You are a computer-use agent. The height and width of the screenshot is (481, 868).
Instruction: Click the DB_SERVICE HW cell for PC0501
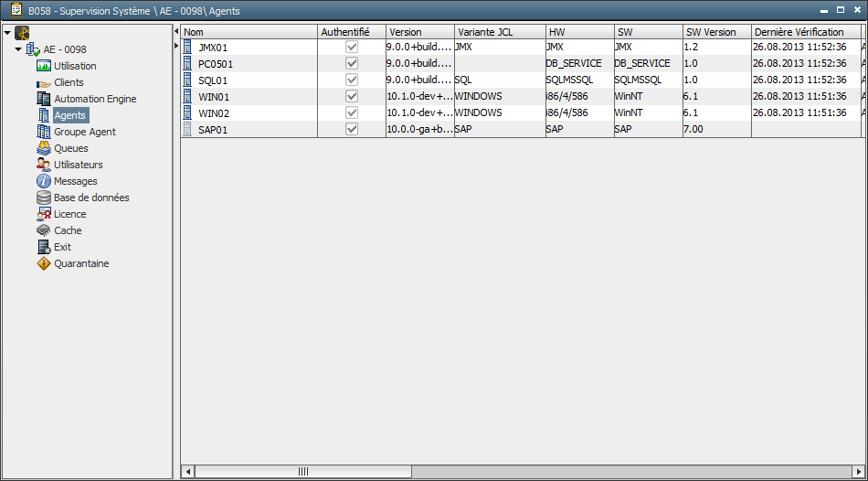(x=579, y=64)
